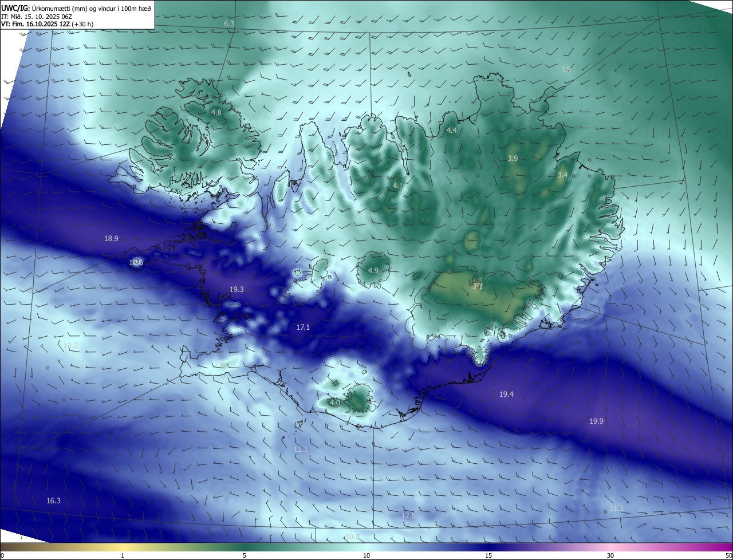Click the 19.4 value label
The height and width of the screenshot is (560, 733).
coord(506,394)
